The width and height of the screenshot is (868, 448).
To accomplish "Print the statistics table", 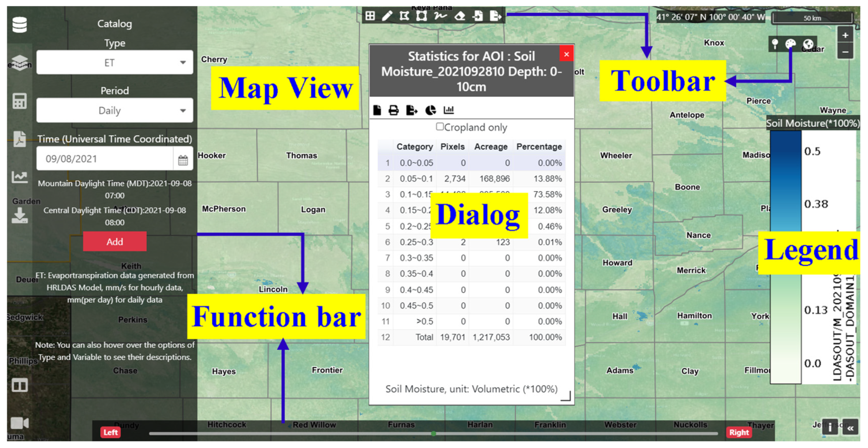I will 394,110.
